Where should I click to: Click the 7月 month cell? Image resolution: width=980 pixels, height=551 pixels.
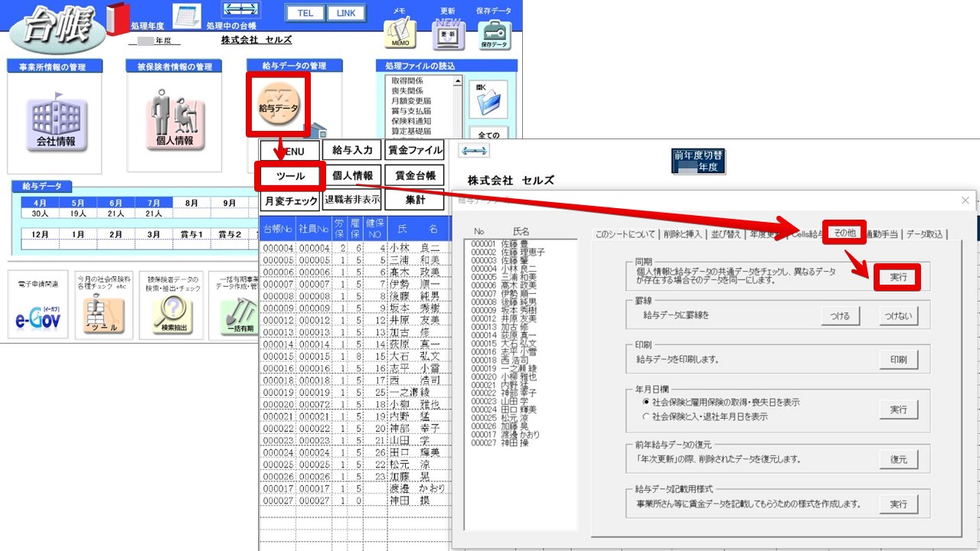tap(154, 204)
